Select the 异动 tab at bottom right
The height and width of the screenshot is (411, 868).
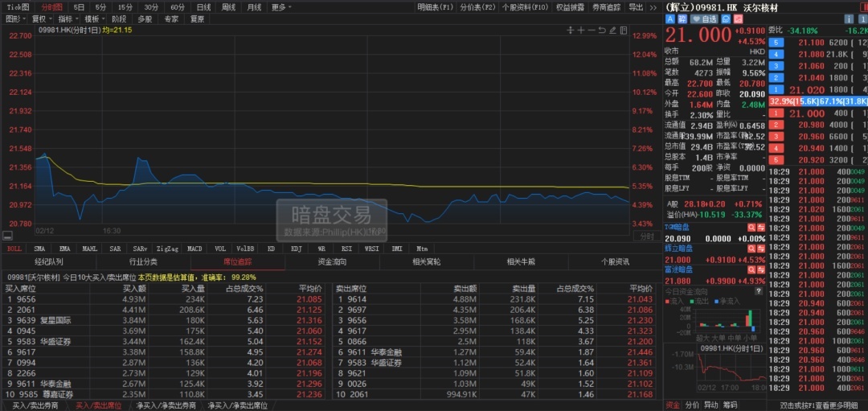(710, 405)
